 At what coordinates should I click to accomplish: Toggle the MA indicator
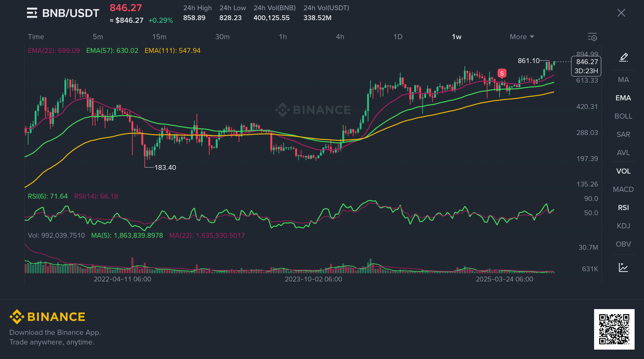click(623, 80)
